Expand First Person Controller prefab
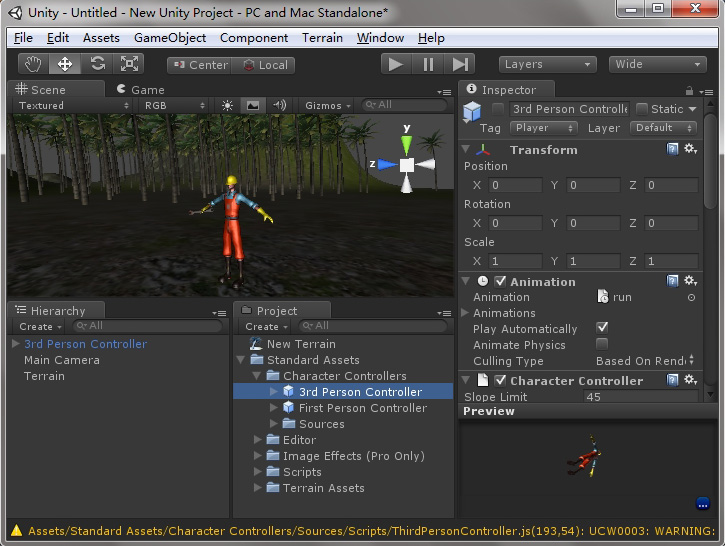The height and width of the screenshot is (546, 725). (x=273, y=408)
